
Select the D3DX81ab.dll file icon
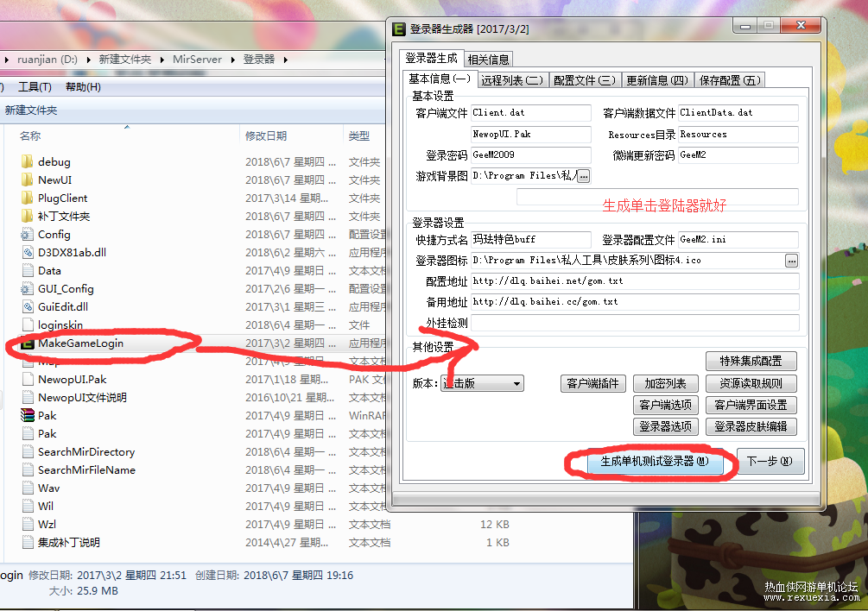click(27, 252)
